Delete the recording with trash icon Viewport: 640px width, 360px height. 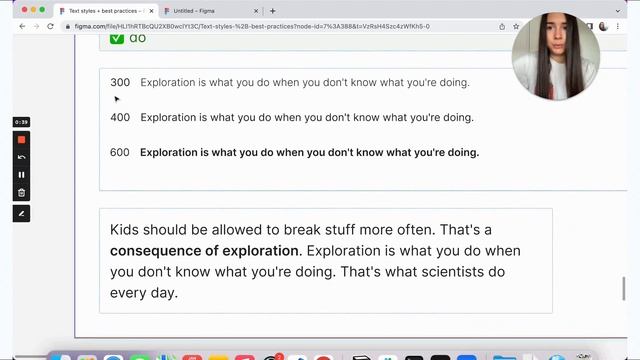point(21,193)
